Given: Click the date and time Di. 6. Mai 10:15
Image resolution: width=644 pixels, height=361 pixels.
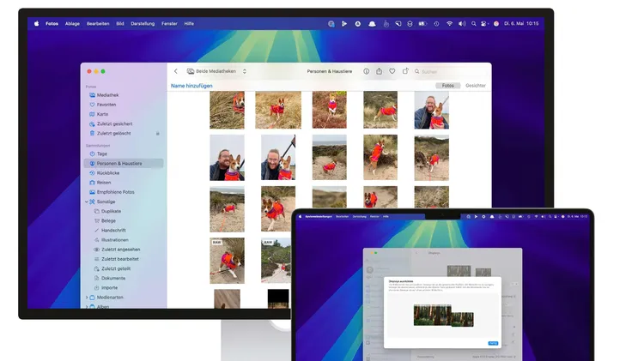Looking at the screenshot, I should (521, 24).
